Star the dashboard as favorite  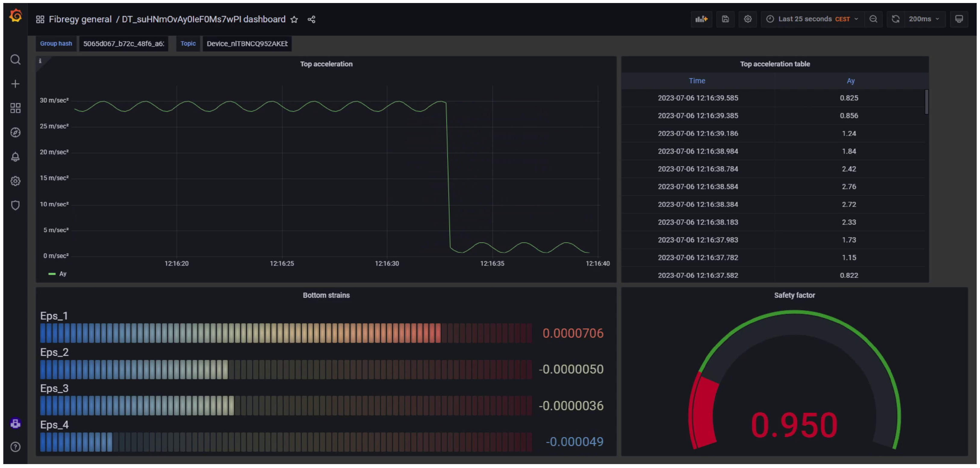[294, 19]
